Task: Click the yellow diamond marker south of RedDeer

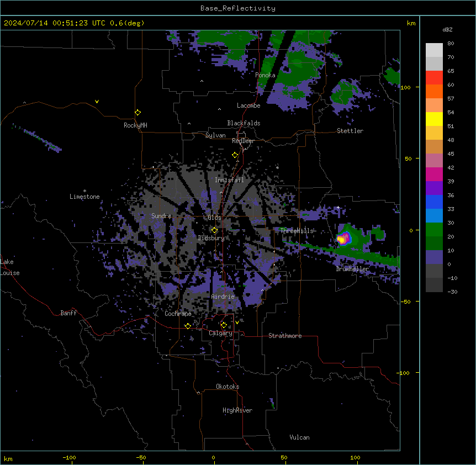Action: click(x=235, y=155)
